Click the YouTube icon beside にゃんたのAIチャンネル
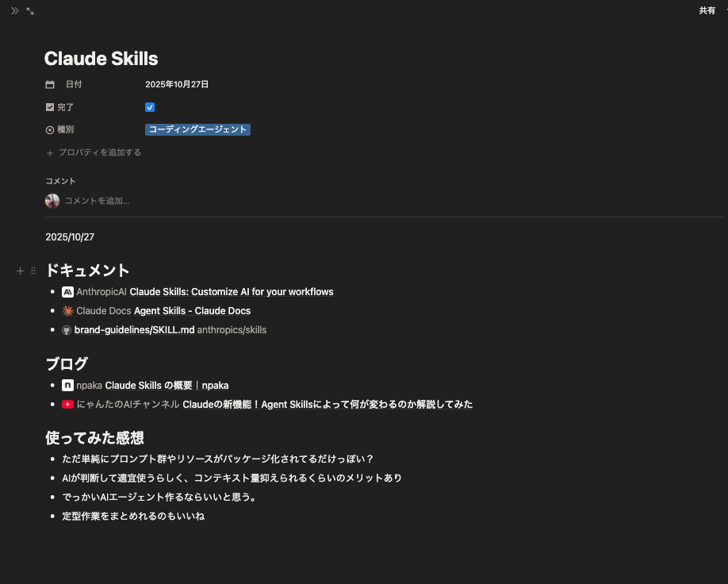The height and width of the screenshot is (584, 728). click(x=67, y=404)
